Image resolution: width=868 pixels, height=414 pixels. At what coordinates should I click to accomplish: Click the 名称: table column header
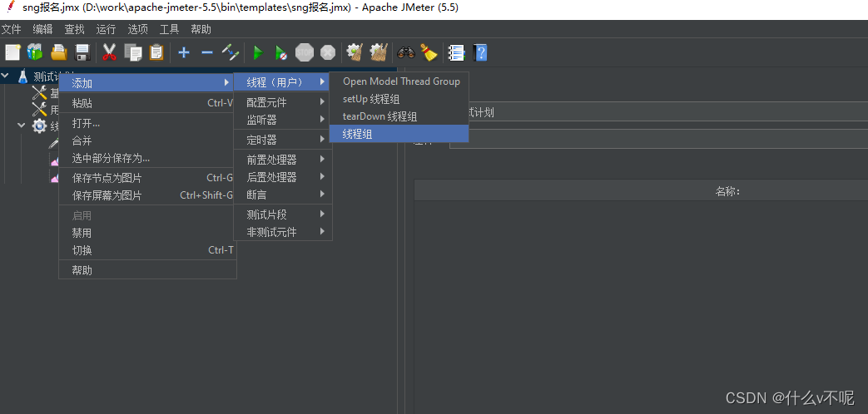(727, 191)
